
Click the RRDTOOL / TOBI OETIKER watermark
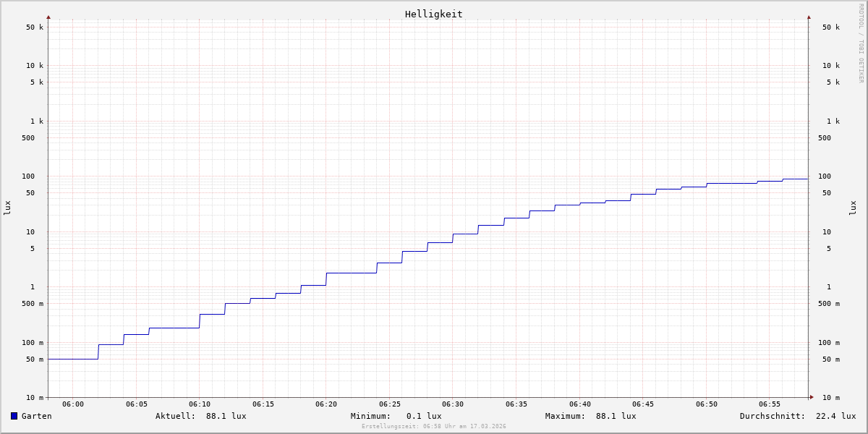coord(861,43)
